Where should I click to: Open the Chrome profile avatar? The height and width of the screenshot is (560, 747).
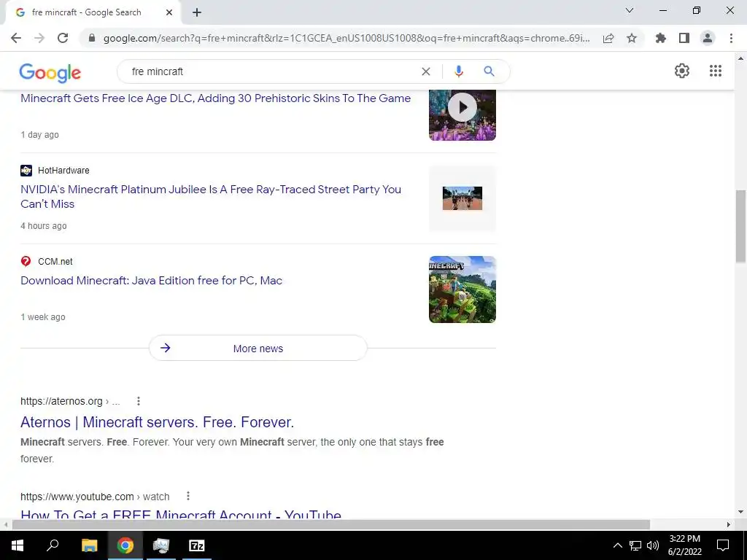click(708, 38)
